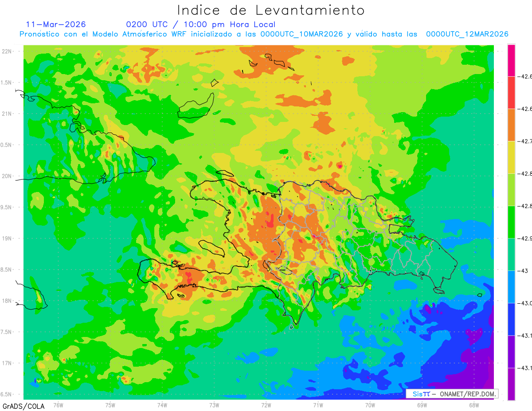
Task: Select the orange swatch on the color bar
Action: tap(511, 125)
